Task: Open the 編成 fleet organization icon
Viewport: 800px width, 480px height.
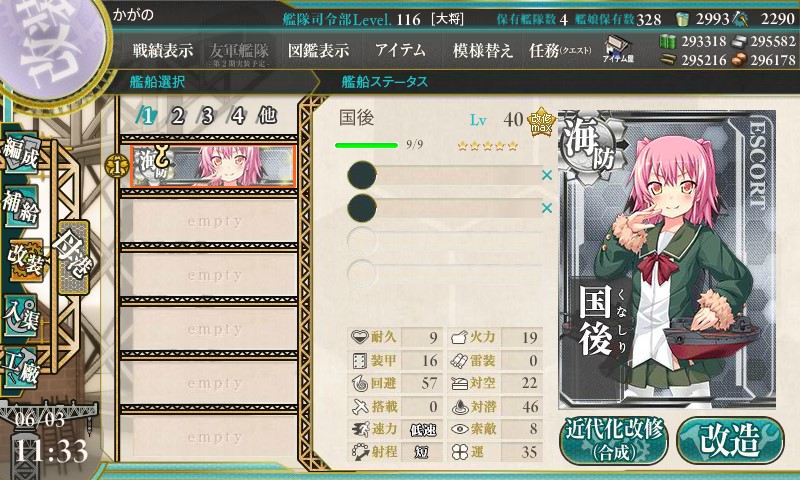Action: (x=20, y=153)
